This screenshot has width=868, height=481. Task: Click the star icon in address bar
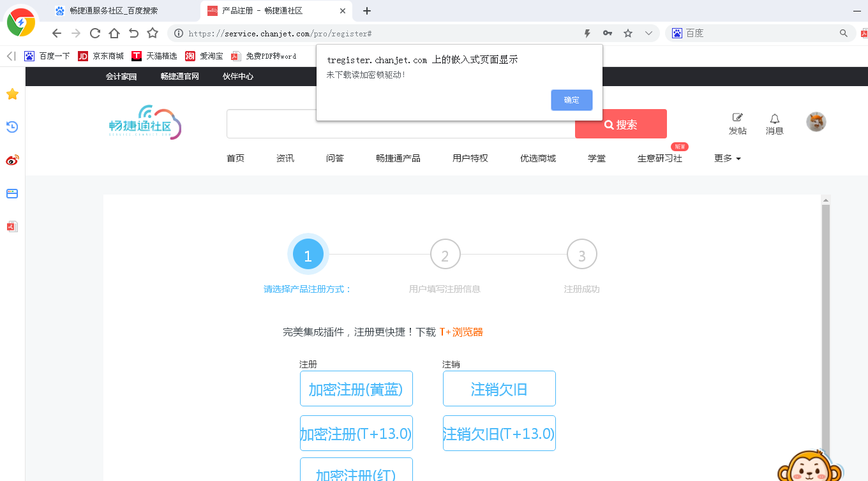point(628,33)
